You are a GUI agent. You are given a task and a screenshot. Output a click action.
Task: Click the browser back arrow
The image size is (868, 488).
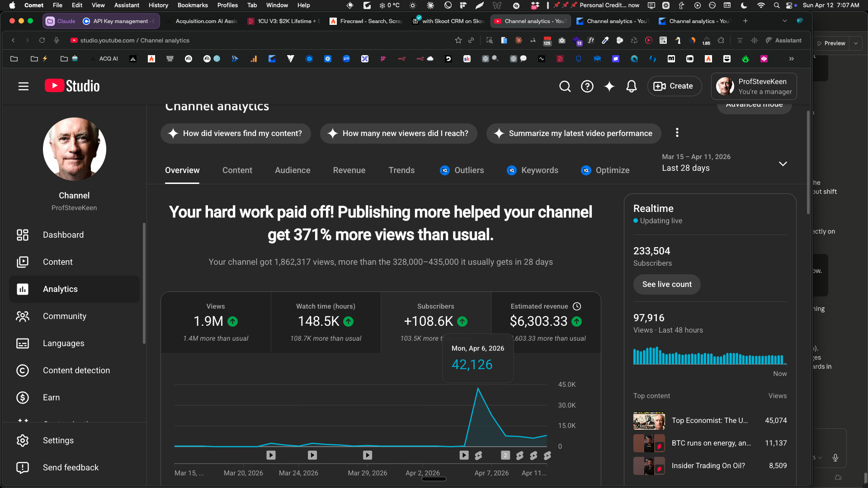[x=13, y=40]
